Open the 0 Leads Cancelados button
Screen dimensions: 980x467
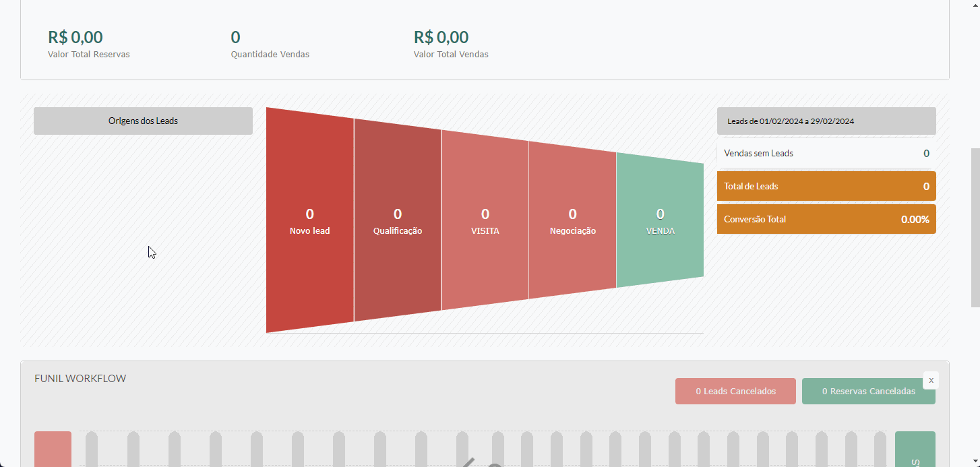[735, 391]
